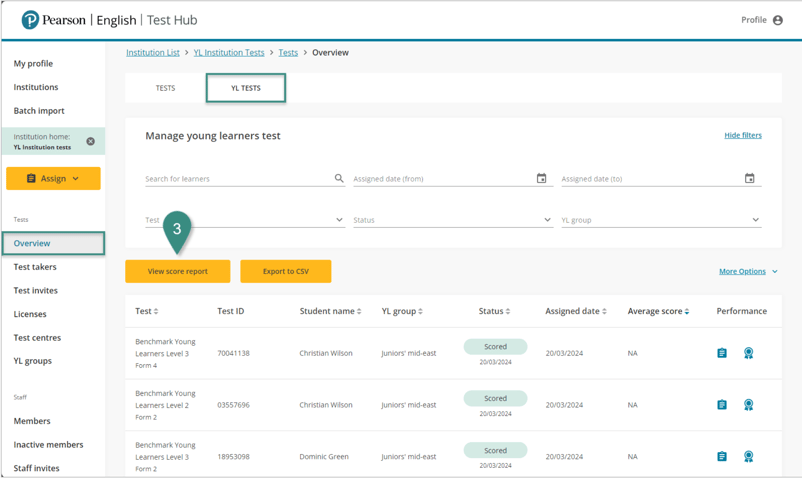Click the Profile account icon
The width and height of the screenshot is (802, 482).
[x=777, y=20]
